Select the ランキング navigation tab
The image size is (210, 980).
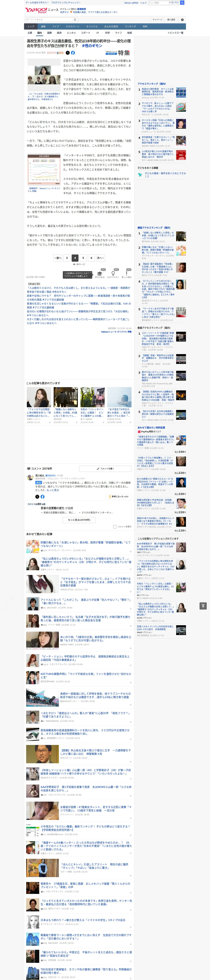pos(130,27)
